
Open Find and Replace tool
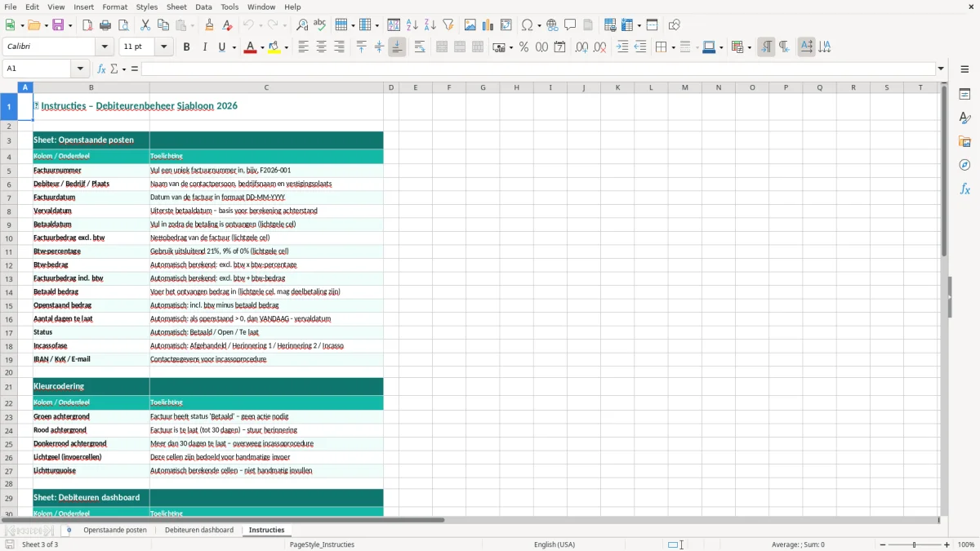click(302, 25)
